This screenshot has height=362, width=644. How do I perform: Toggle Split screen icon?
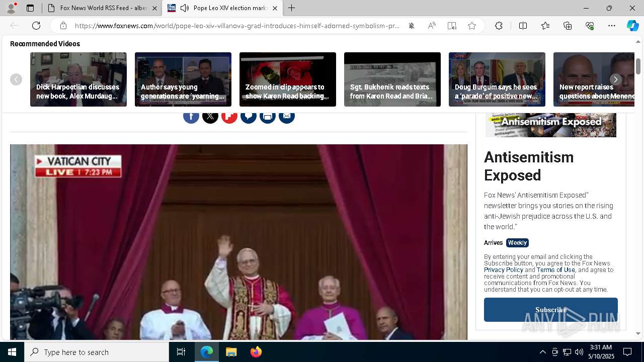point(523,26)
